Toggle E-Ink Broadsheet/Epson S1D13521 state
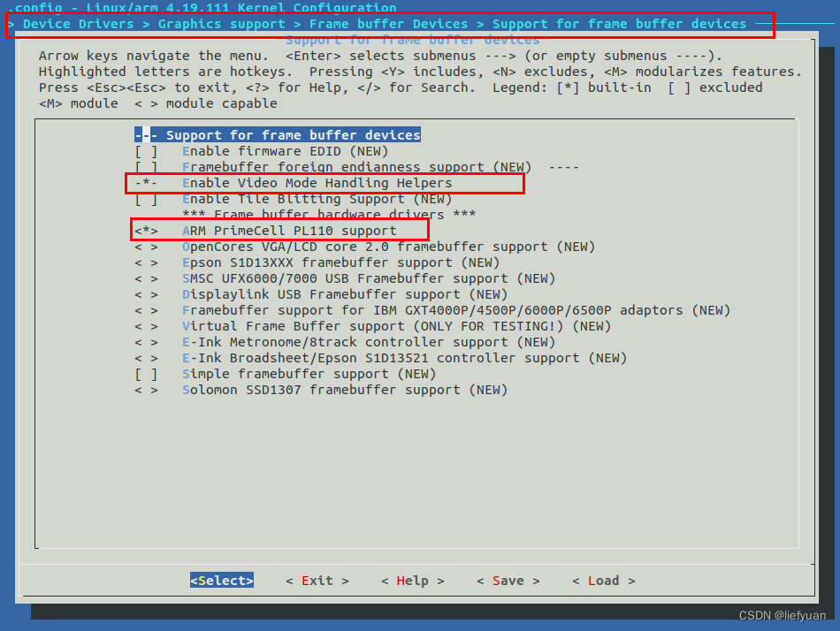 click(146, 358)
